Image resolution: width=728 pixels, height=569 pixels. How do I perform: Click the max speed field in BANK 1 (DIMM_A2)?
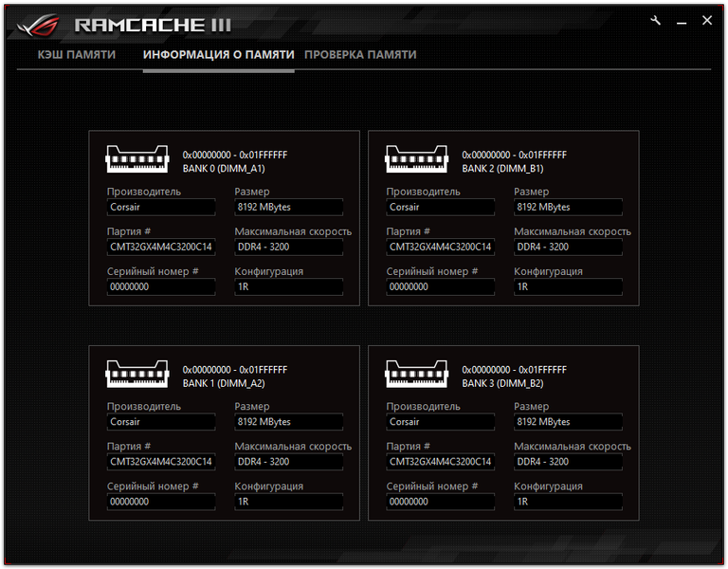(x=289, y=462)
